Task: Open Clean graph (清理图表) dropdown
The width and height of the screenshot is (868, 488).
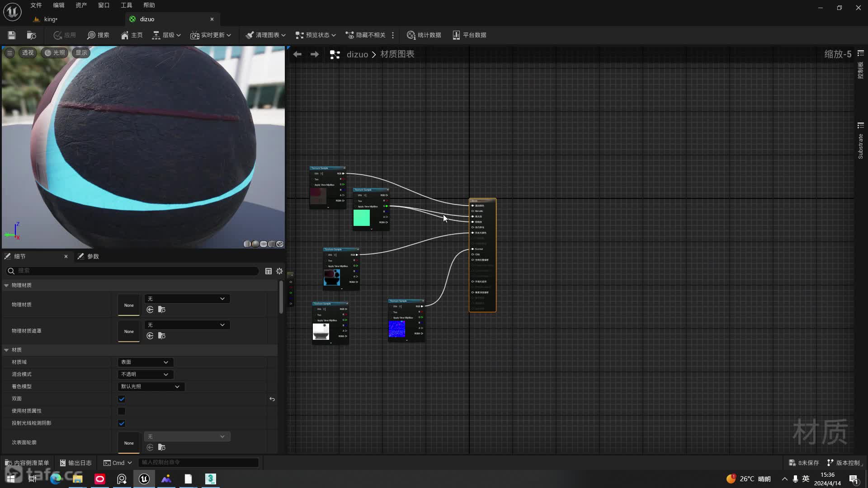Action: click(x=265, y=35)
